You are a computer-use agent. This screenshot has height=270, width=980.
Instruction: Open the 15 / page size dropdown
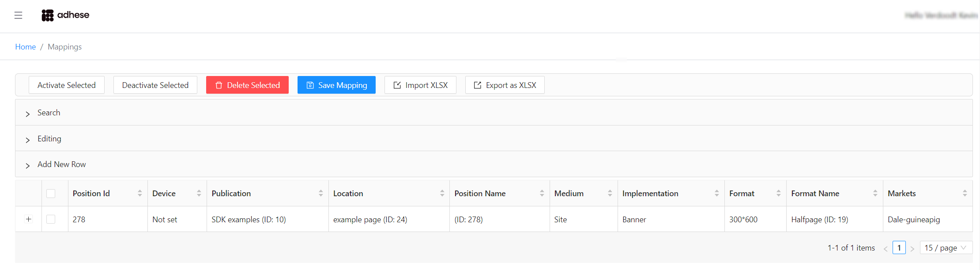pos(946,248)
